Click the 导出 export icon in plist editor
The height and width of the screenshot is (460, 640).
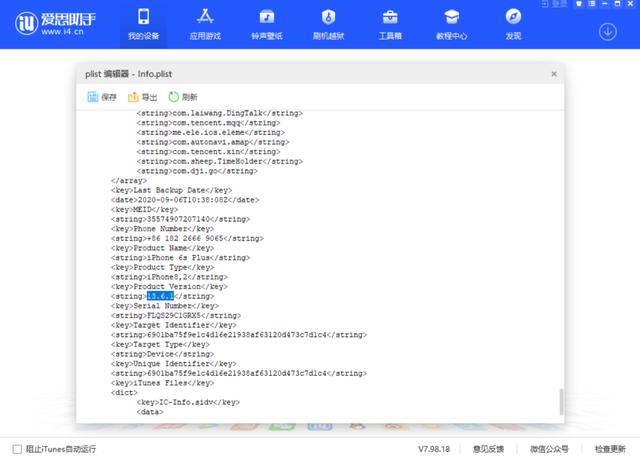point(133,97)
